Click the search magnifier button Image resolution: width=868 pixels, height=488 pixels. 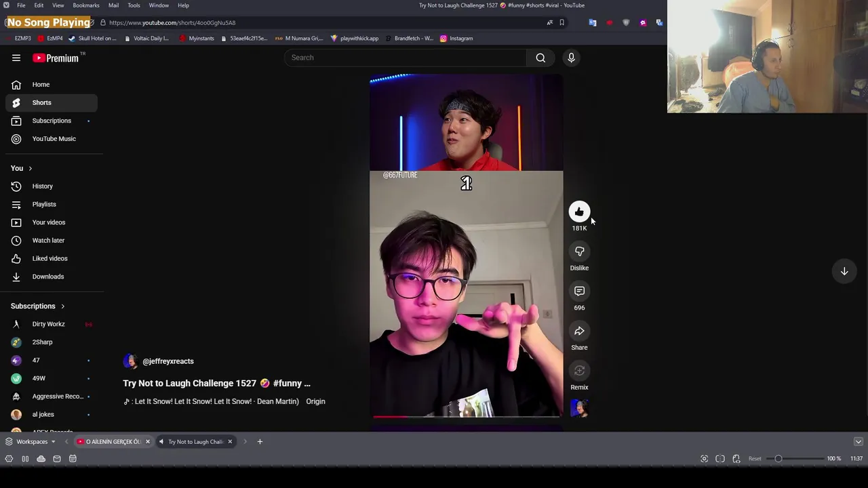tap(540, 58)
